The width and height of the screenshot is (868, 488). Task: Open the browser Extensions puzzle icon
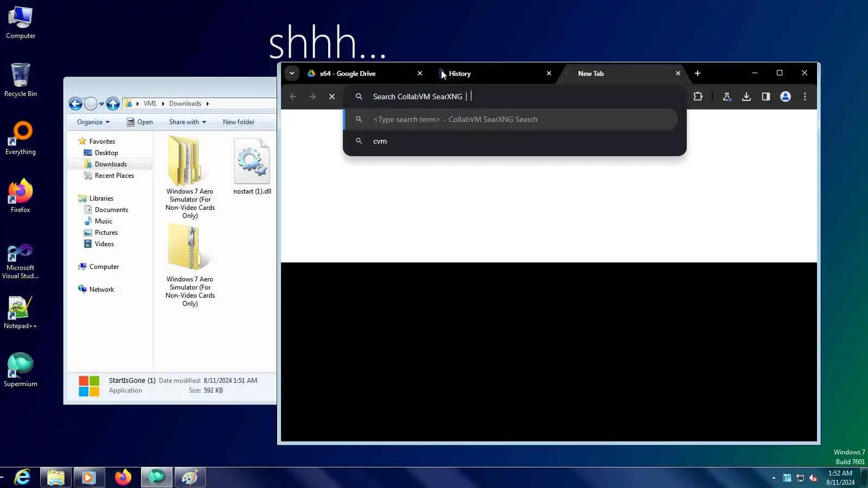click(x=698, y=97)
